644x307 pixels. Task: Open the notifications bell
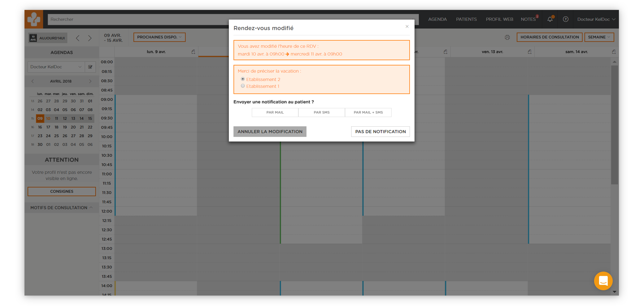[550, 19]
